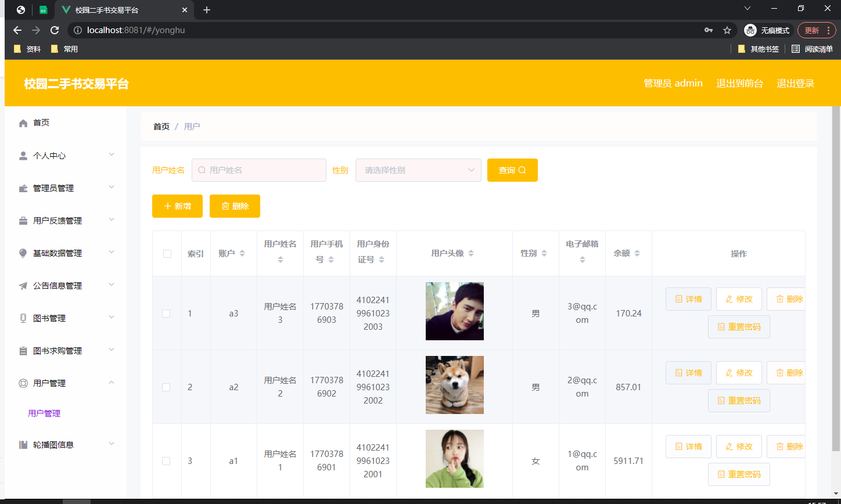This screenshot has height=504, width=841.
Task: Click avatar thumbnail of user a3
Action: pyautogui.click(x=455, y=311)
